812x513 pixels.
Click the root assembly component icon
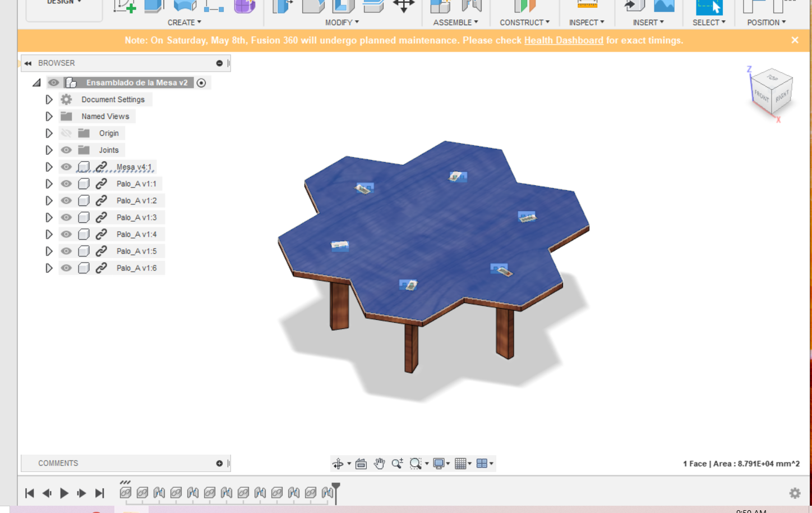[71, 83]
